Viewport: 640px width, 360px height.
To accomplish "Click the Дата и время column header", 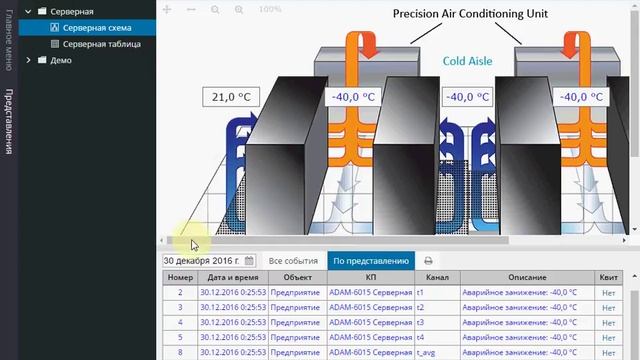I will coord(233,278).
